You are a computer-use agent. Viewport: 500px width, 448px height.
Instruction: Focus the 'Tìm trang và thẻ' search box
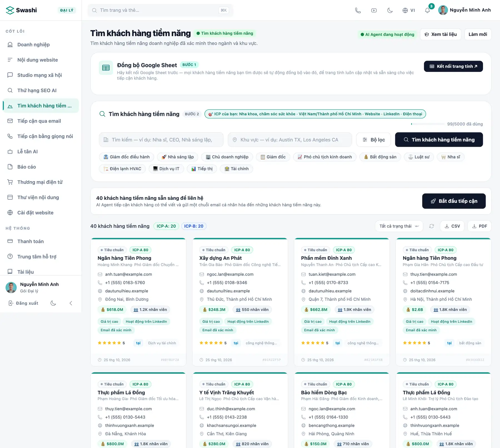pos(160,10)
